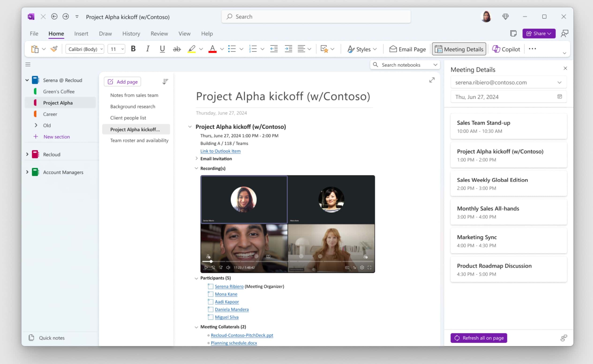Screen dimensions: 593x364
Task: Click the sort pages icon
Action: (165, 82)
